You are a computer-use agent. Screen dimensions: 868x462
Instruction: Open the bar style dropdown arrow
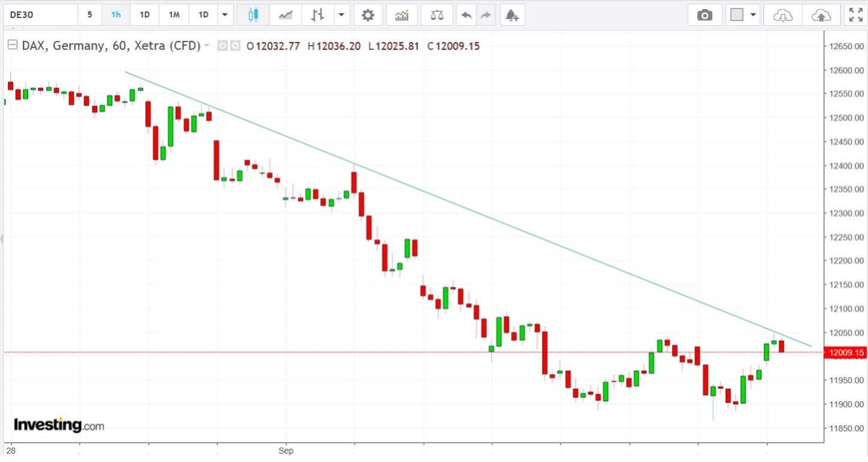pos(340,14)
